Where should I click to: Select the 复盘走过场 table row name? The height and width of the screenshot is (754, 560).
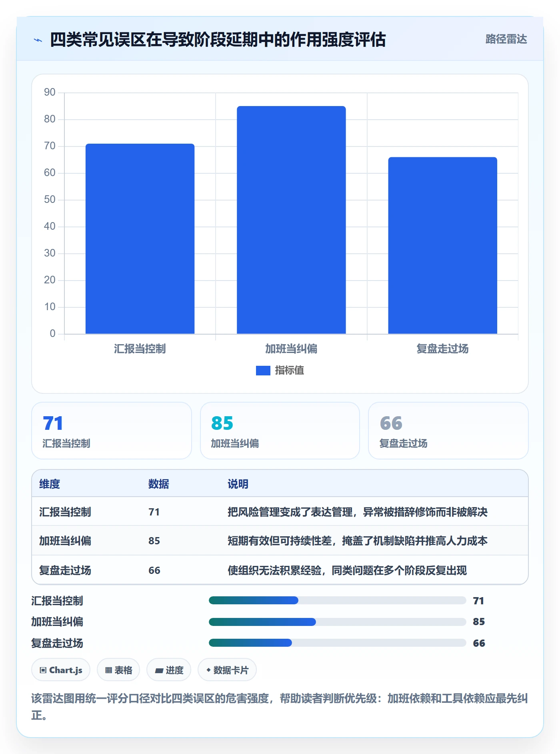point(65,570)
